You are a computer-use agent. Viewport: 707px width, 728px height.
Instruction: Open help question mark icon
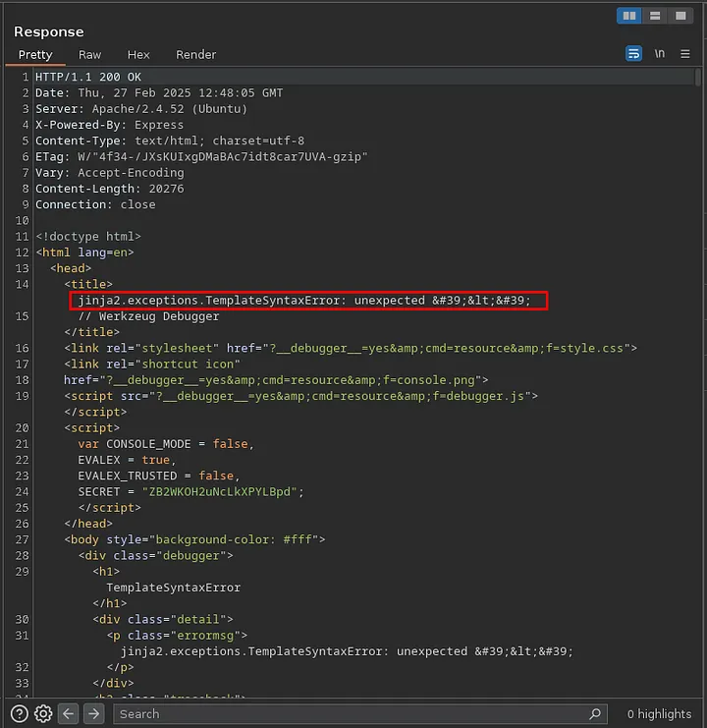coord(19,713)
